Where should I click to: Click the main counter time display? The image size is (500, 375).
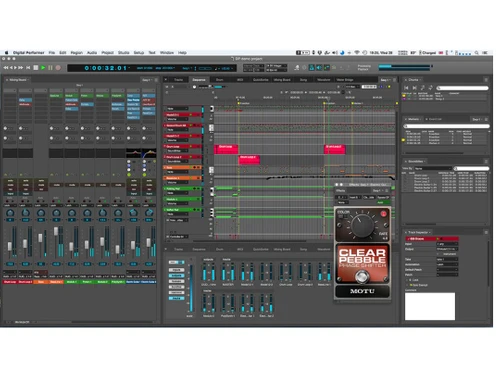[x=106, y=68]
